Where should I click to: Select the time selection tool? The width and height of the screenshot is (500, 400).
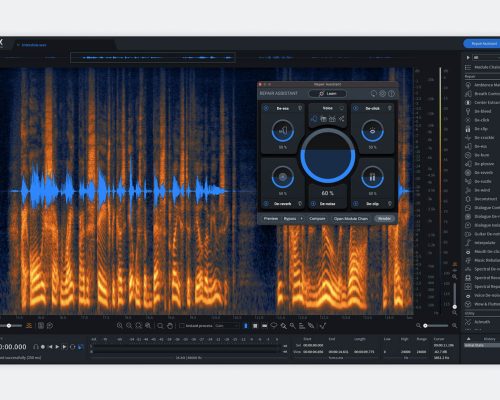tap(246, 326)
